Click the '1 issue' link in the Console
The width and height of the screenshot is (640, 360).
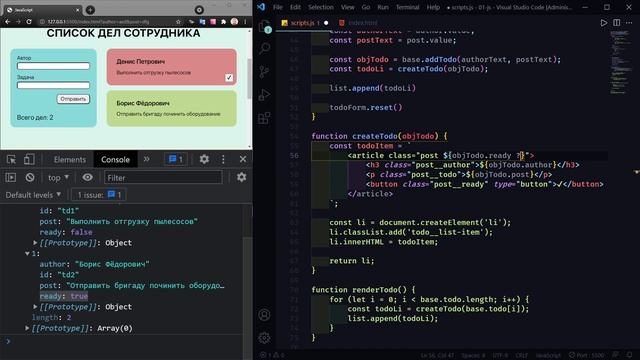(x=99, y=195)
